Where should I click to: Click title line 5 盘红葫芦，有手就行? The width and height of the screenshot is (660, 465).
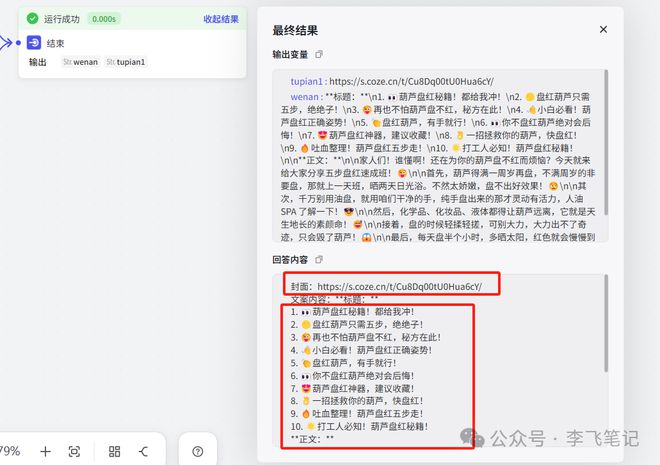[x=343, y=363]
